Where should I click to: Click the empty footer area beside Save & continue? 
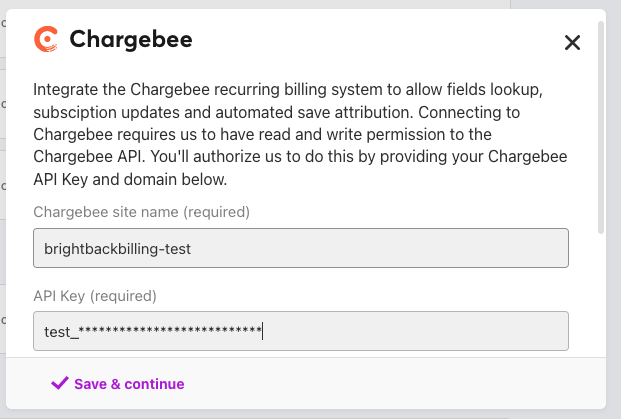pyautogui.click(x=394, y=383)
